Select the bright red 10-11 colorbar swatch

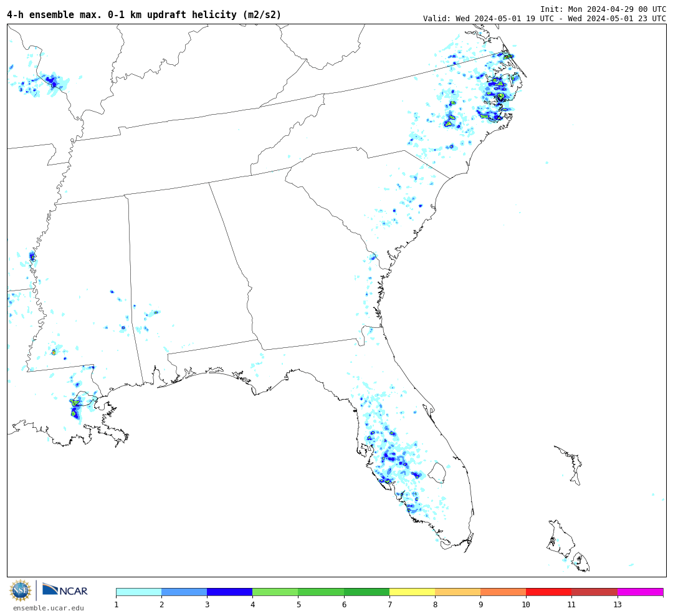click(548, 592)
